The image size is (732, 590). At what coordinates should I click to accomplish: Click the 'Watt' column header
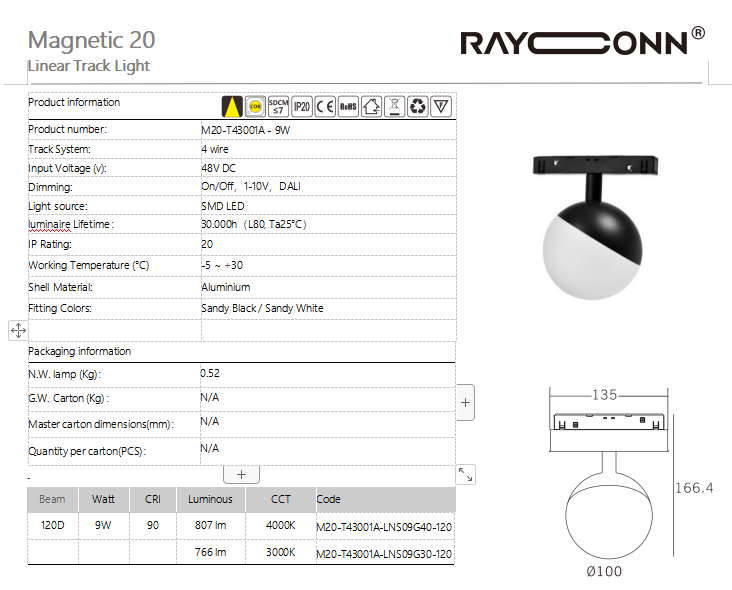pos(103,499)
